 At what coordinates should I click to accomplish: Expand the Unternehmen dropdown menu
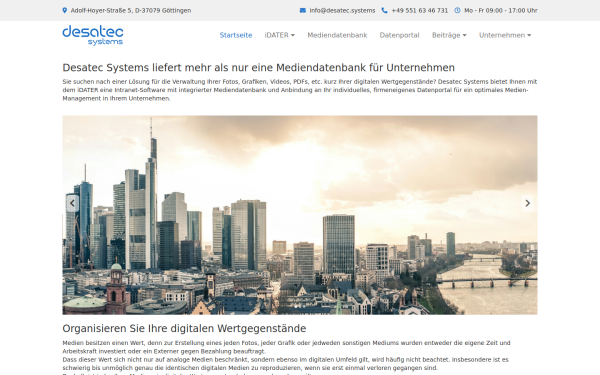(x=505, y=35)
